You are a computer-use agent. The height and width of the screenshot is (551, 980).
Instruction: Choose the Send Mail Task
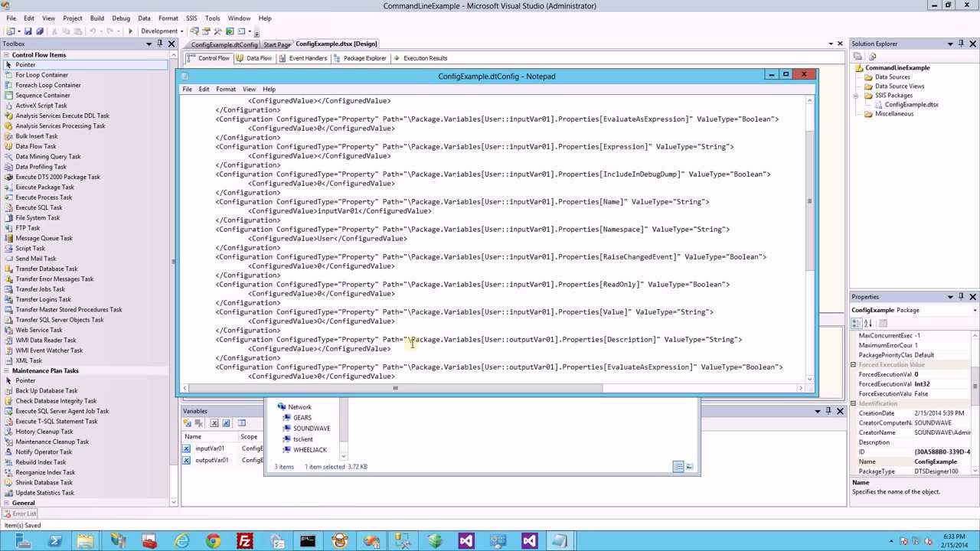click(84, 259)
